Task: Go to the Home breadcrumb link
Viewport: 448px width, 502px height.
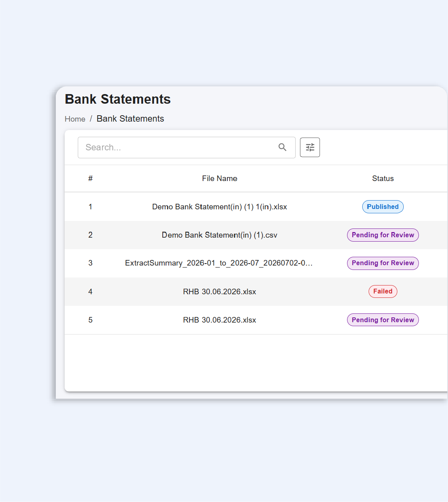Action: tap(75, 119)
